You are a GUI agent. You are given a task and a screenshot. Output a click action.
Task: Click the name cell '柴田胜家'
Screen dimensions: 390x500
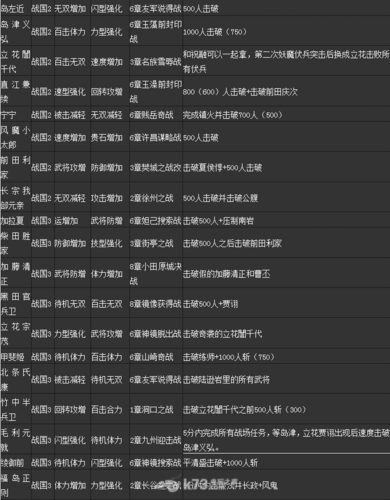point(15,243)
